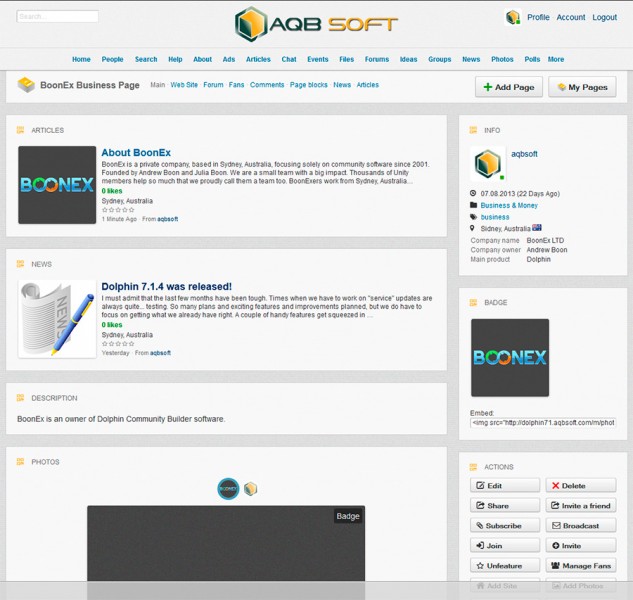Open the About BoonEx article title

pos(136,153)
